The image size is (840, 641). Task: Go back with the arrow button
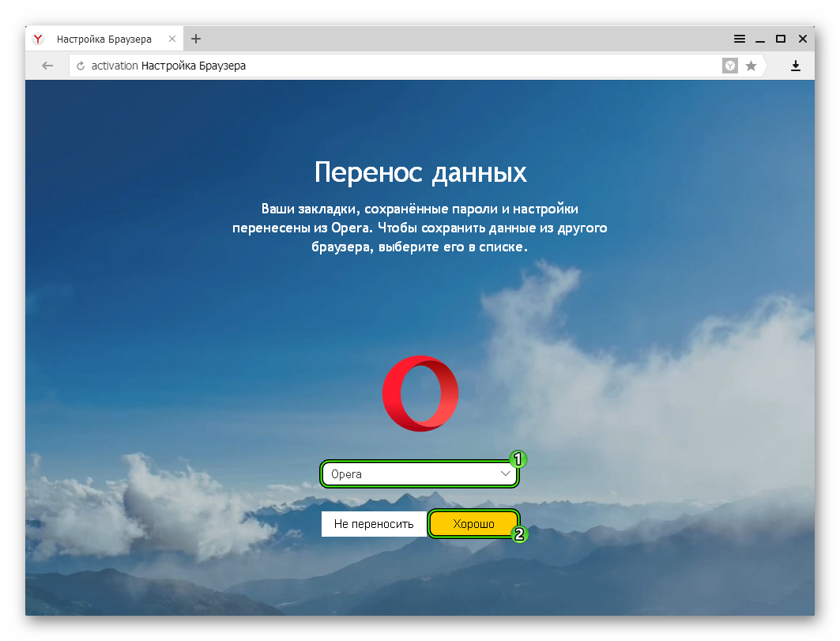pyautogui.click(x=47, y=66)
